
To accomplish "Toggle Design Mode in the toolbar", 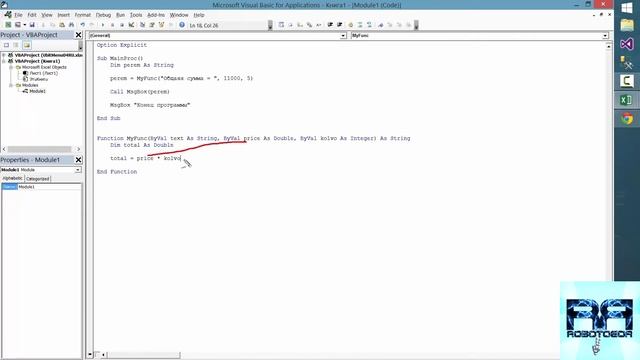I will pyautogui.click(x=131, y=25).
